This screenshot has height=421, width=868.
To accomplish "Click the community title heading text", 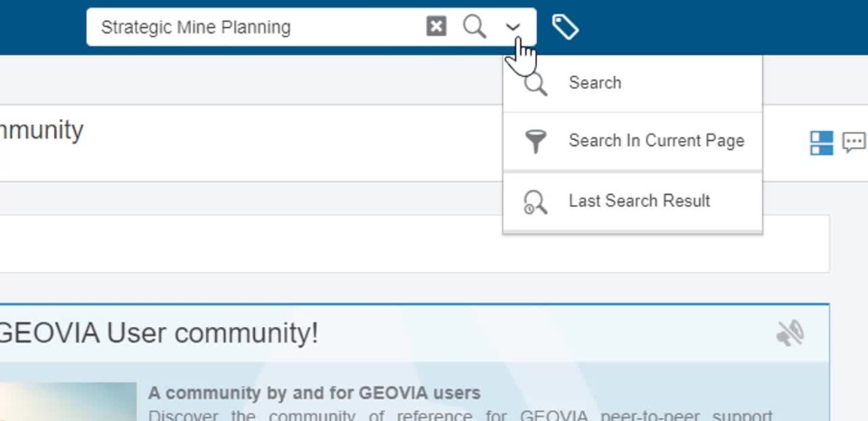I will pyautogui.click(x=42, y=130).
